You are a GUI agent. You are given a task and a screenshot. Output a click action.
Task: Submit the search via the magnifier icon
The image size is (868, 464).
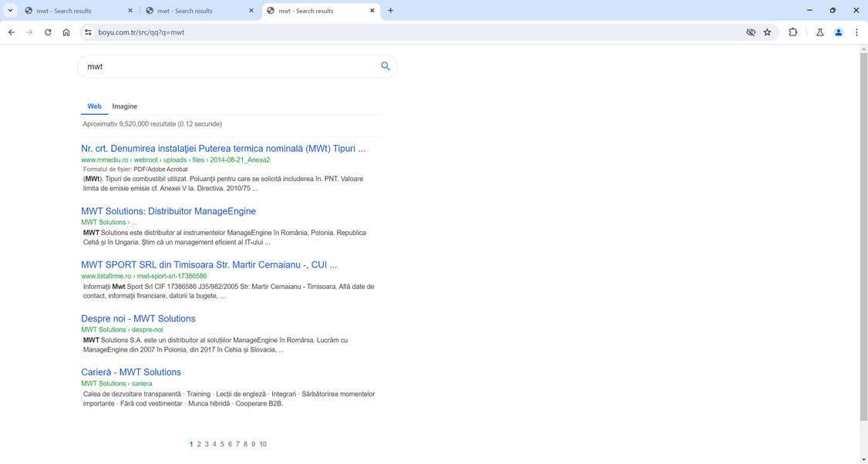click(385, 66)
